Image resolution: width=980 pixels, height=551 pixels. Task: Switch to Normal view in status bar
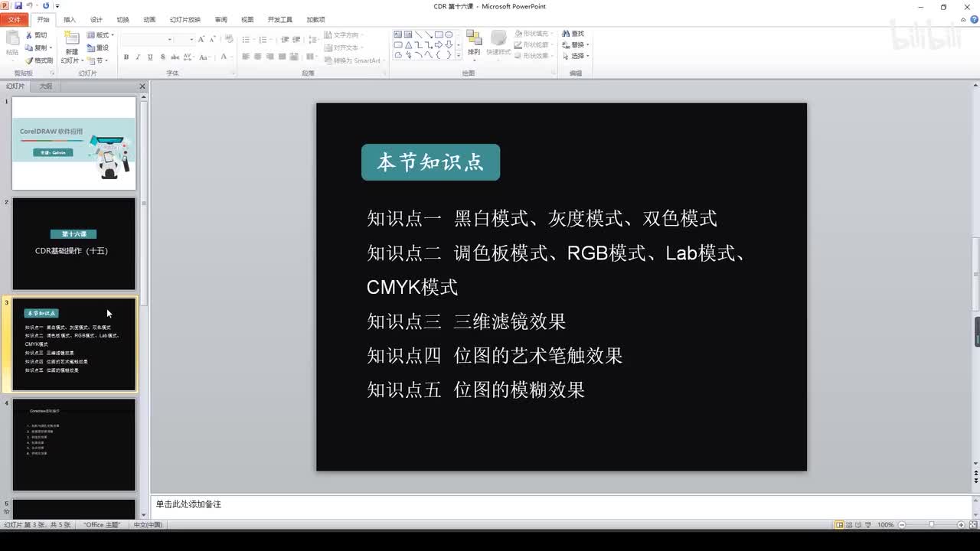click(840, 525)
